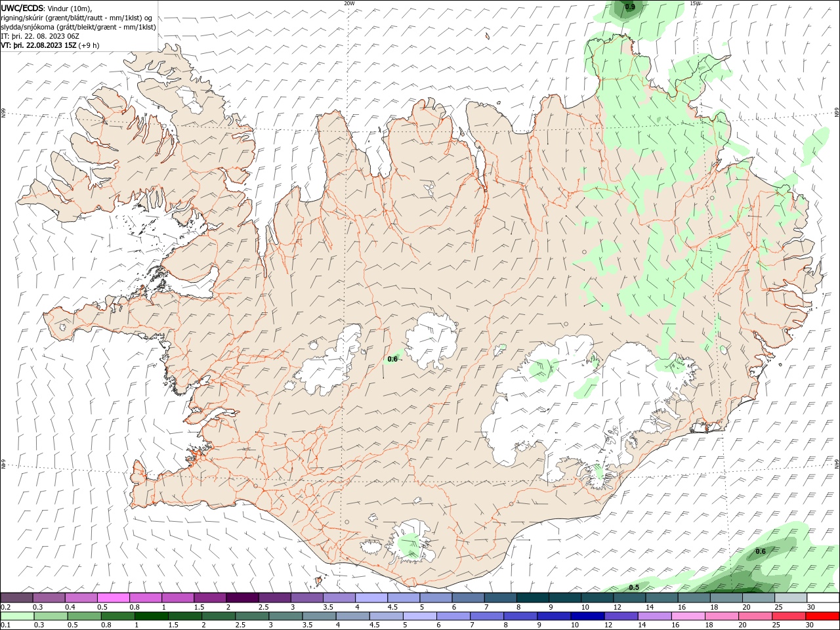Click the 20W longitude label
This screenshot has height=630, width=840.
(350, 3)
